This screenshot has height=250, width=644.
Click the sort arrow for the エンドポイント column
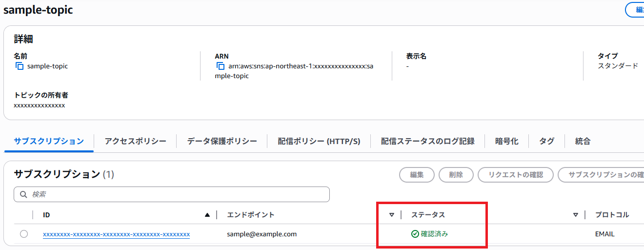[391, 215]
